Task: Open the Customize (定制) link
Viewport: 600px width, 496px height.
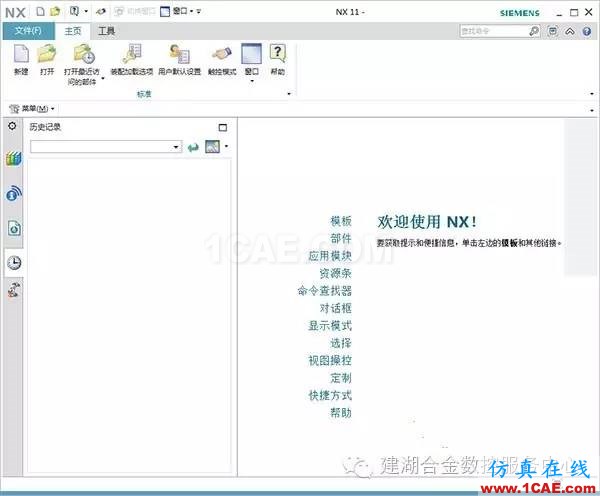Action: pyautogui.click(x=341, y=378)
